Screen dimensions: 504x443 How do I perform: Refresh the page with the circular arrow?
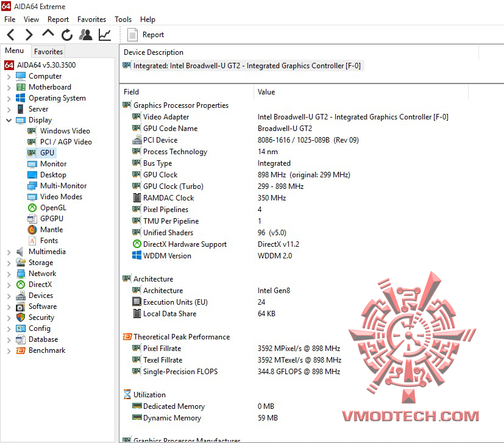tap(67, 35)
